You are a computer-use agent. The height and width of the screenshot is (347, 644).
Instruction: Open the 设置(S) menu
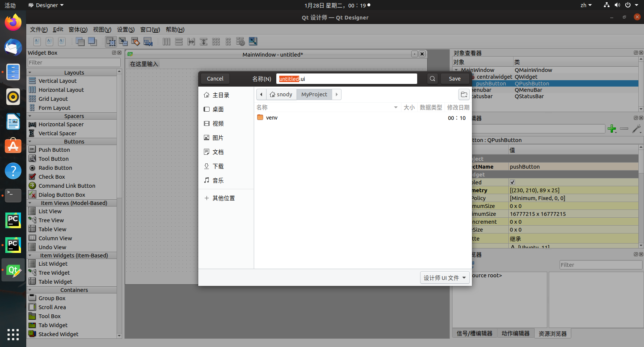pos(126,30)
